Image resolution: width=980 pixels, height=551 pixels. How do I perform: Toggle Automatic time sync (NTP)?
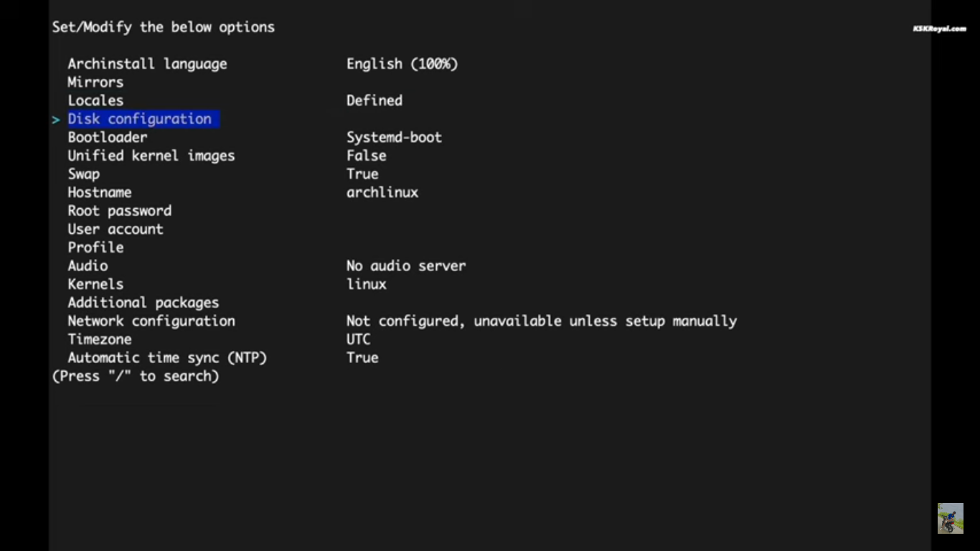click(167, 357)
